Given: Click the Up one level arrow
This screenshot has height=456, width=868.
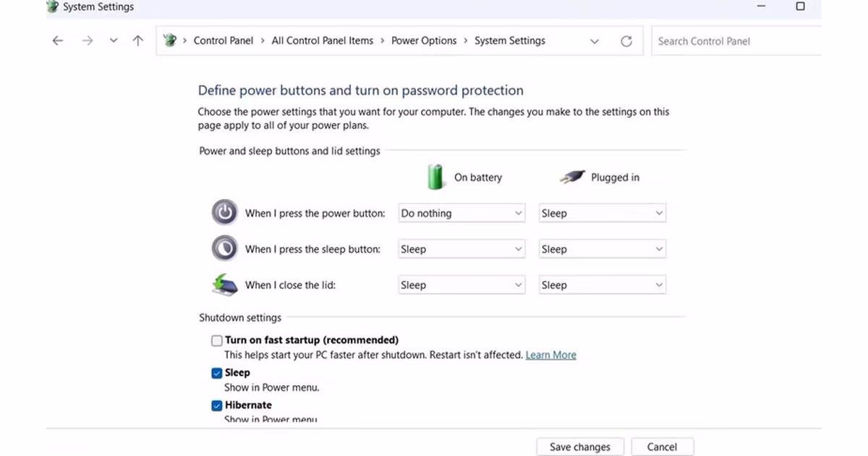Looking at the screenshot, I should tap(138, 41).
